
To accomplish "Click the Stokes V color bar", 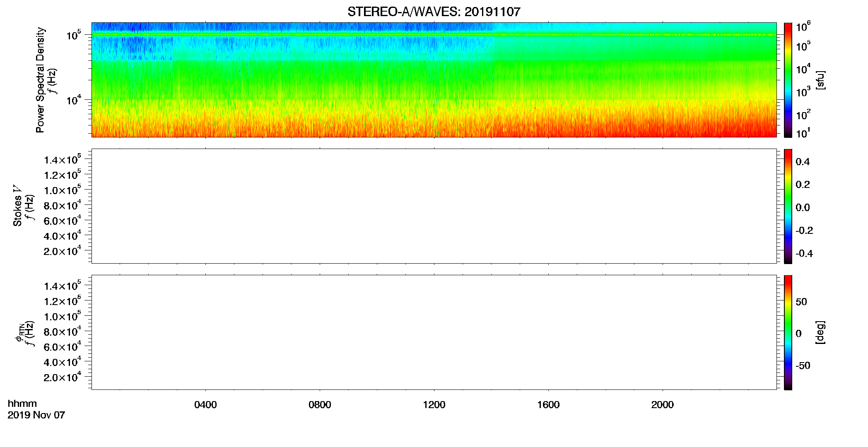I will [x=788, y=206].
